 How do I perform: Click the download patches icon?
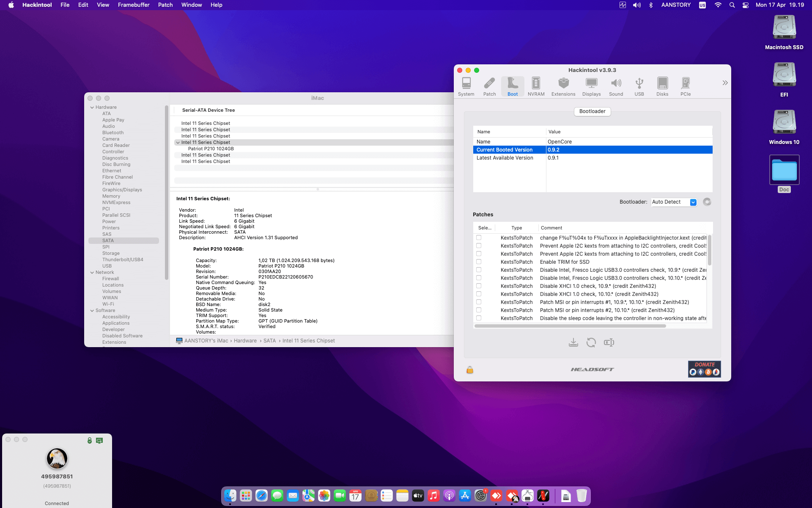pyautogui.click(x=573, y=342)
